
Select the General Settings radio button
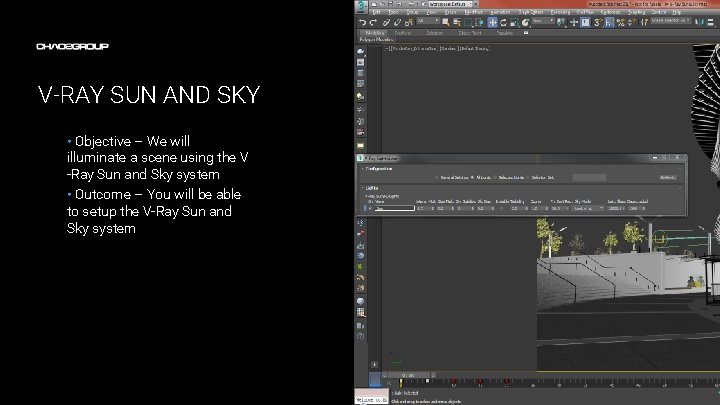click(x=437, y=178)
